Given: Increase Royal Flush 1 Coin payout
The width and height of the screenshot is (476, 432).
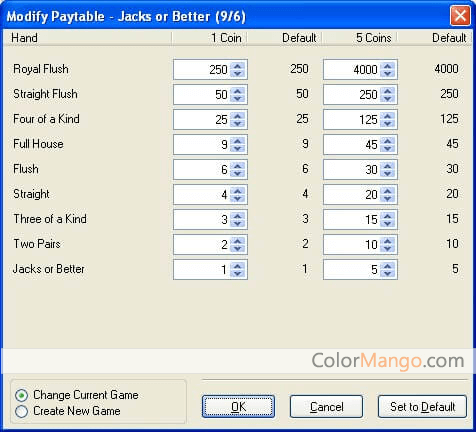Looking at the screenshot, I should (x=237, y=66).
